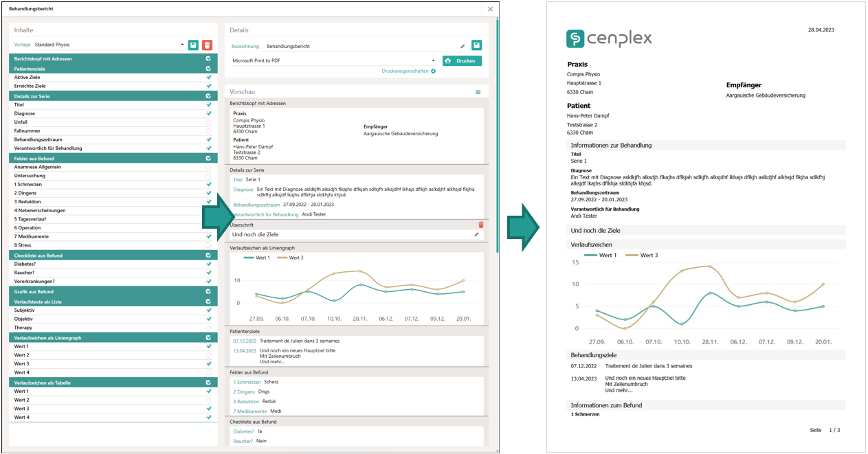
Task: Select the Grafik aus Befund section header
Action: coord(103,292)
